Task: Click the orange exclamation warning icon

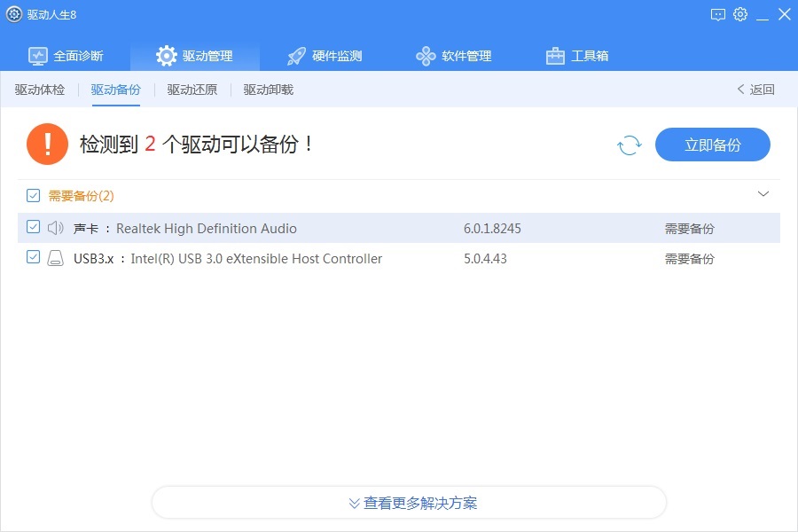Action: coord(47,142)
